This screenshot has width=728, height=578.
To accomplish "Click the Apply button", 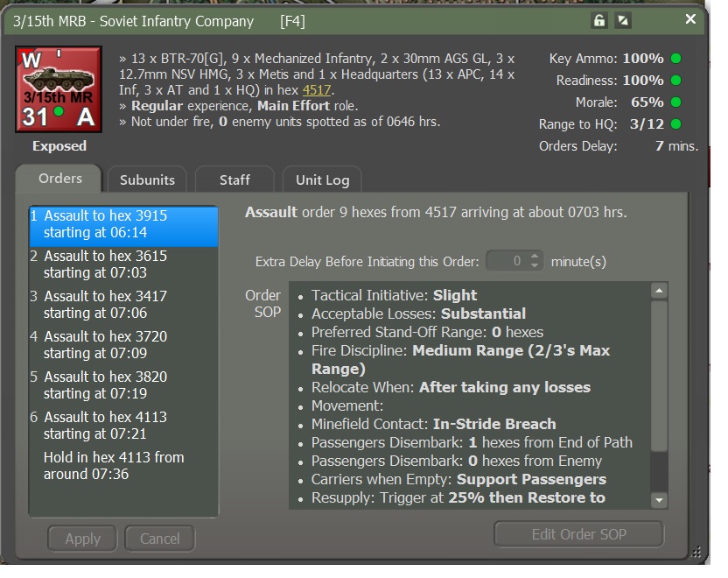I will click(82, 539).
